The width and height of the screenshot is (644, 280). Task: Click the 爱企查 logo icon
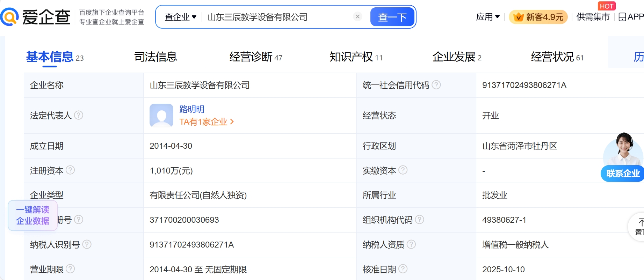pos(9,17)
